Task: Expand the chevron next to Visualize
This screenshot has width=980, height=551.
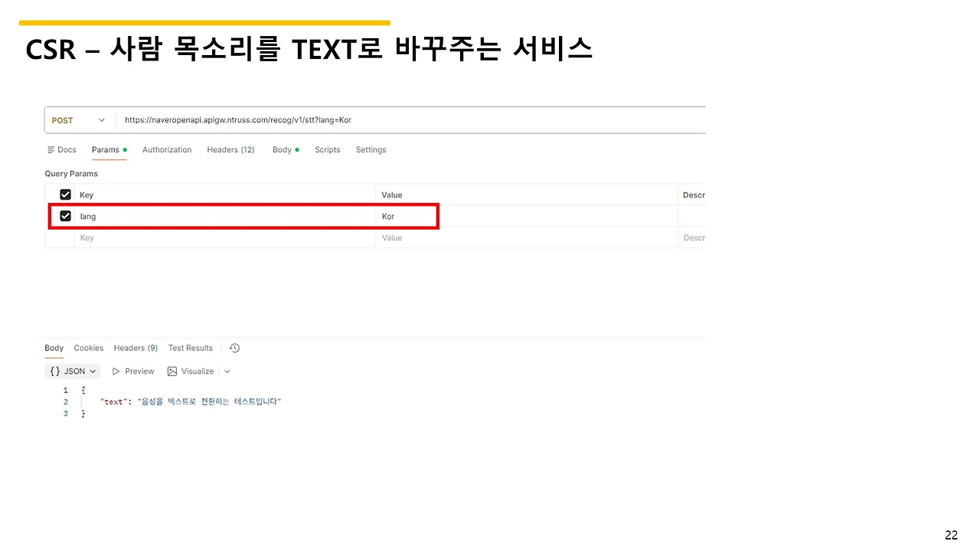Action: coord(227,371)
